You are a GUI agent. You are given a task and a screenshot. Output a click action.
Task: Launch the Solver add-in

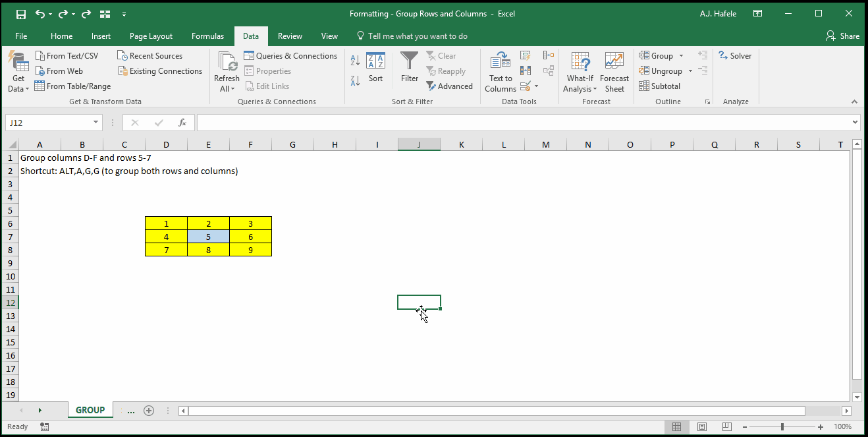735,56
